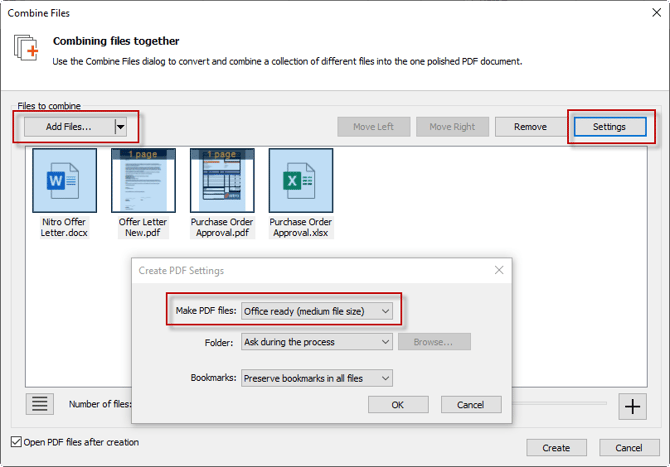This screenshot has height=467, width=670.
Task: Click the Add Files button
Action: [x=68, y=127]
